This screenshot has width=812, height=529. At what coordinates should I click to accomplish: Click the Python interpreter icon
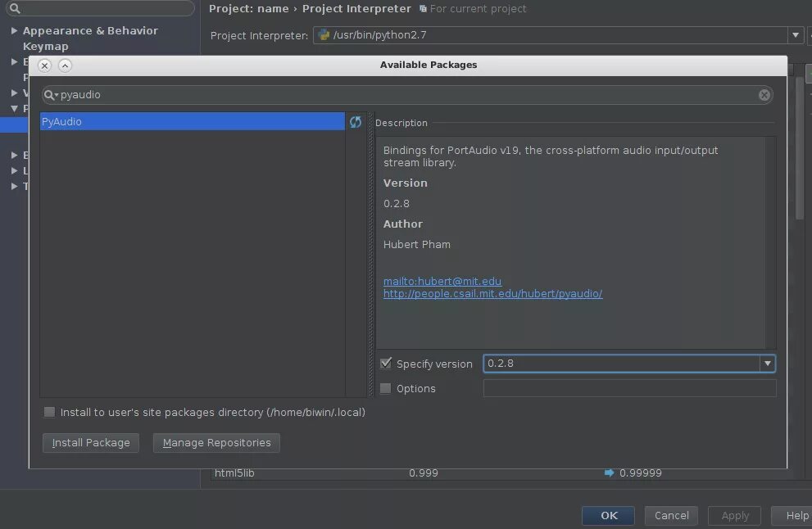point(324,35)
